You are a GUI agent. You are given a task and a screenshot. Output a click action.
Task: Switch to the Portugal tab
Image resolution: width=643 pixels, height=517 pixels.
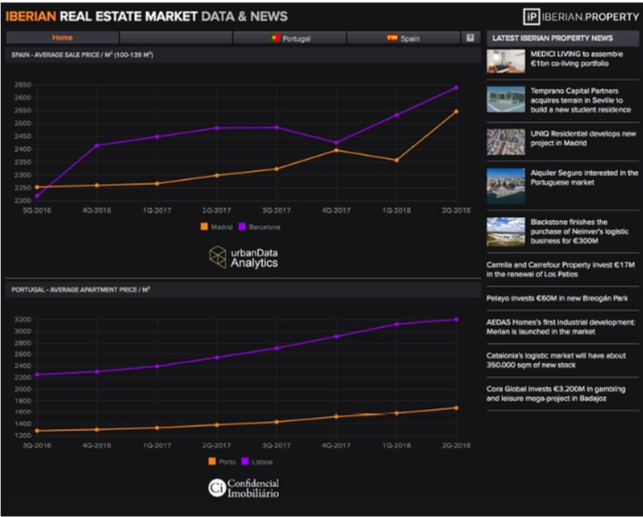290,38
